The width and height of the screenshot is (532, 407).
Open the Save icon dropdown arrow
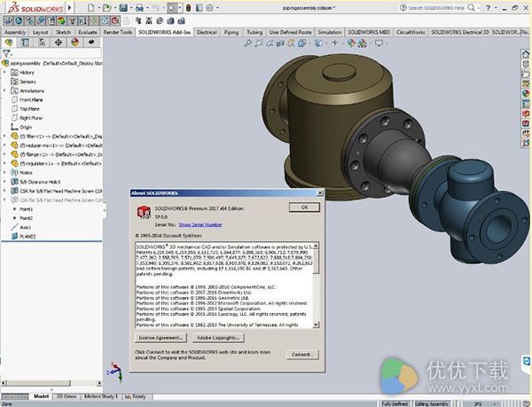click(131, 8)
